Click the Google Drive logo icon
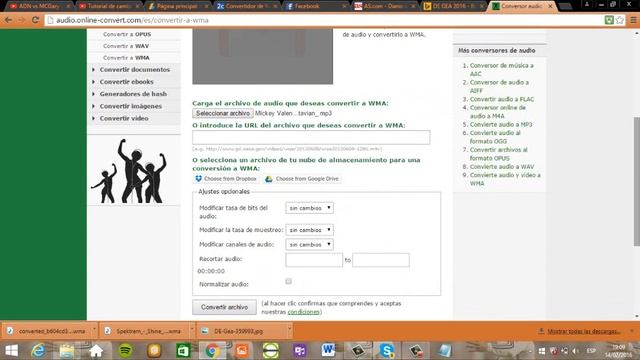Image resolution: width=640 pixels, height=360 pixels. pyautogui.click(x=269, y=179)
